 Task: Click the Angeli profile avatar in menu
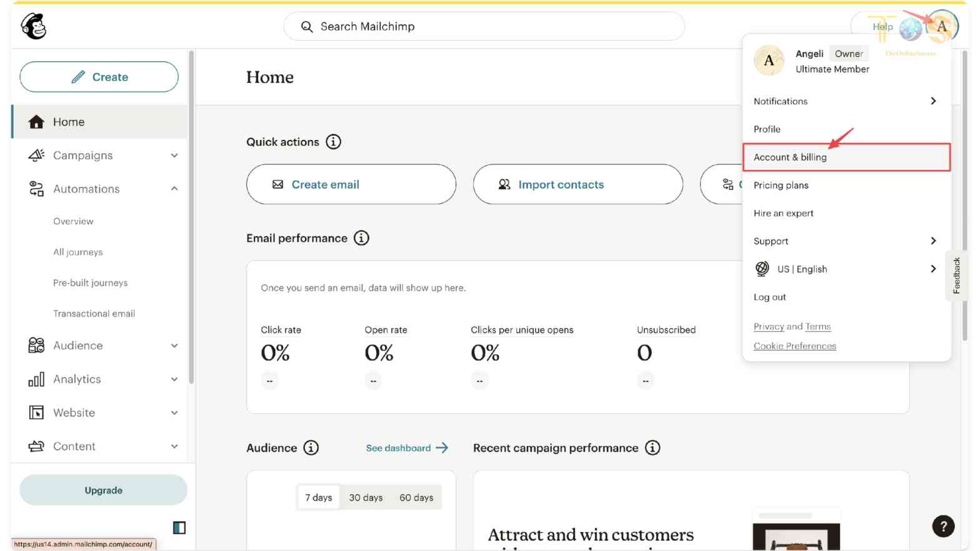pyautogui.click(x=769, y=61)
